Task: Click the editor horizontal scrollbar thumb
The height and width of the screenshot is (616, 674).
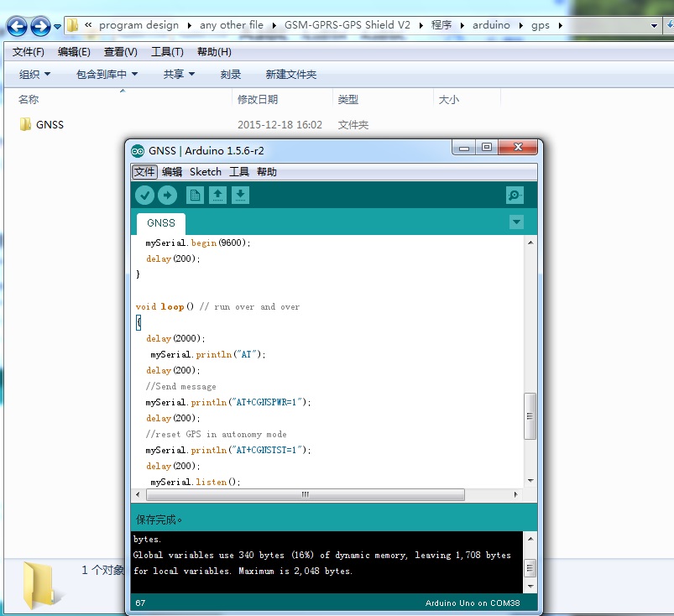Action: pyautogui.click(x=306, y=494)
